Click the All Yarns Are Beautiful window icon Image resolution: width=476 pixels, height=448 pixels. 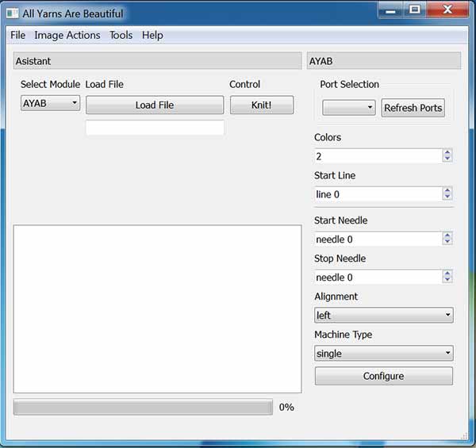click(12, 13)
